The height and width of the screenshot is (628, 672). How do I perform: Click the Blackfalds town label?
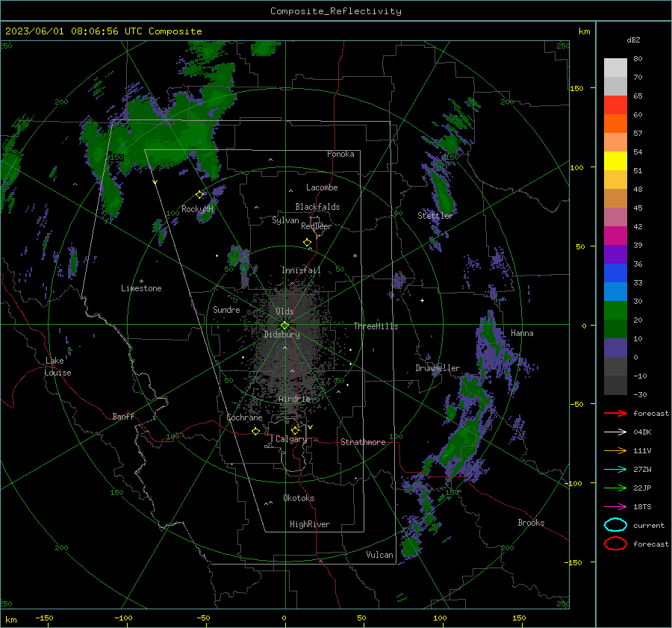[x=317, y=207]
